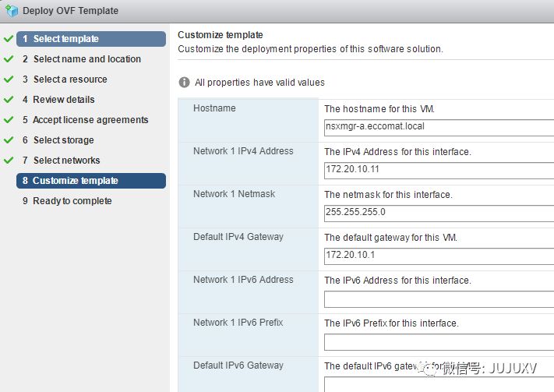Click the Deploy OVF Template title icon

11,11
